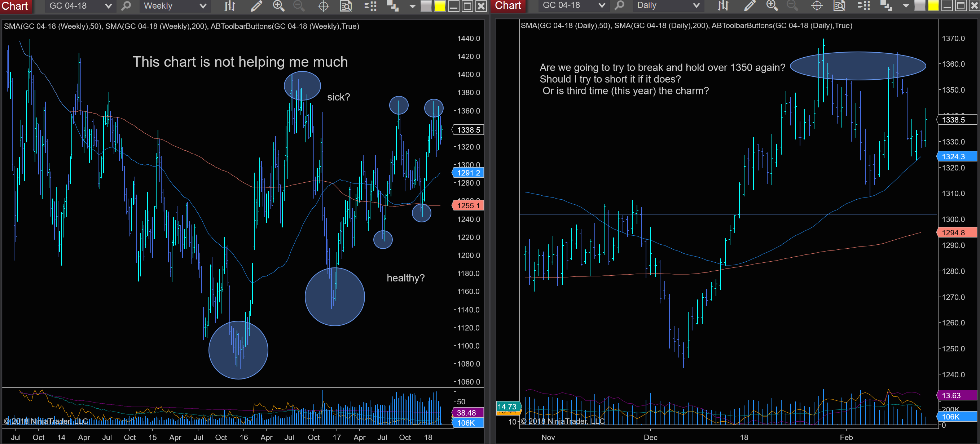980x444 pixels.
Task: Minimize the Weekly chart window
Action: tap(453, 6)
